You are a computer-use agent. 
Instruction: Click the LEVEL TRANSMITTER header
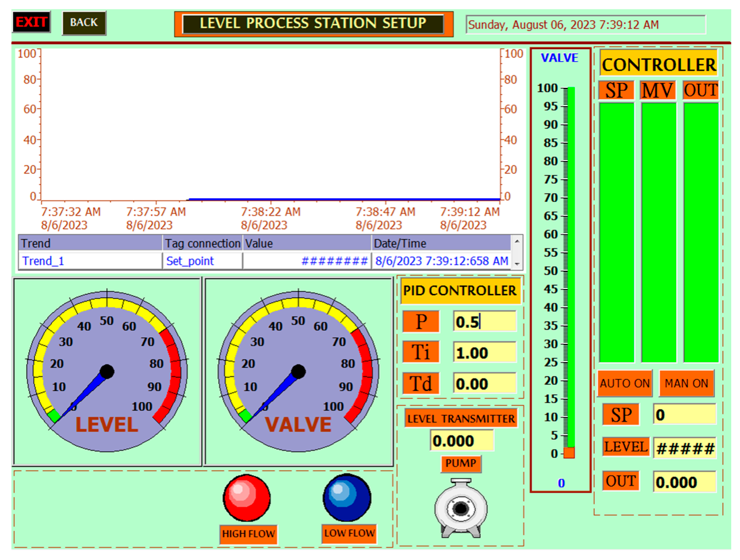click(x=461, y=419)
